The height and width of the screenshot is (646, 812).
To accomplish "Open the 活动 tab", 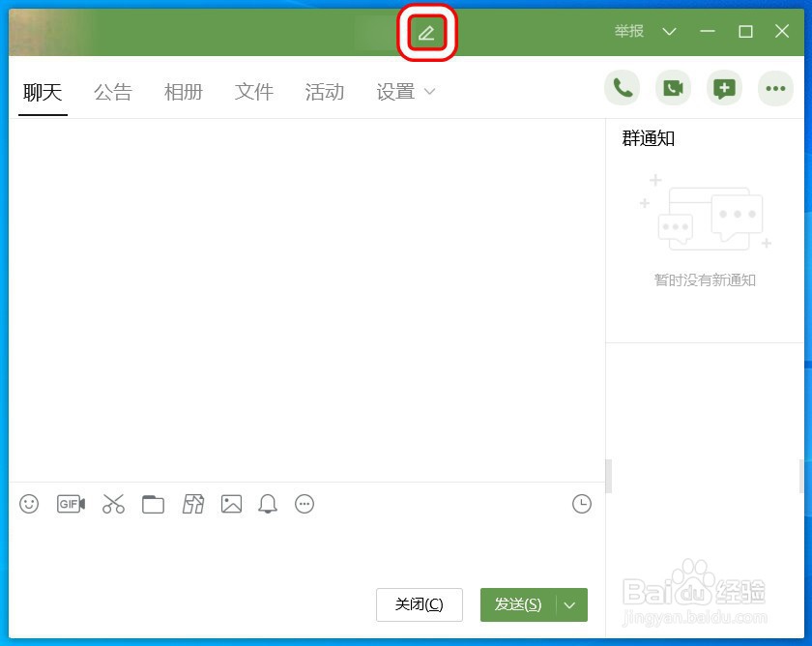I will [324, 92].
